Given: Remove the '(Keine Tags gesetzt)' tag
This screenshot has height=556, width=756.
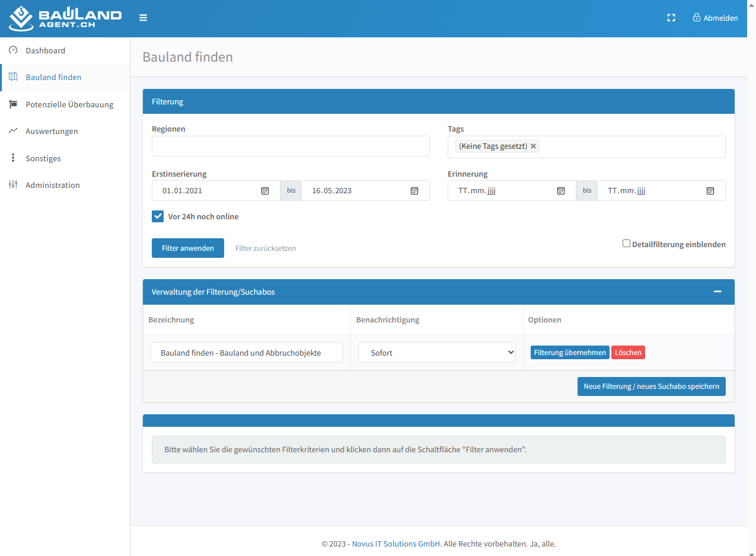Looking at the screenshot, I should click(x=533, y=146).
